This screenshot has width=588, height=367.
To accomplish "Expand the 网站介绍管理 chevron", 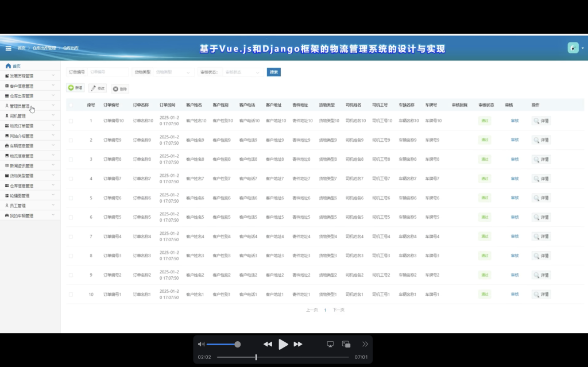I will point(53,135).
